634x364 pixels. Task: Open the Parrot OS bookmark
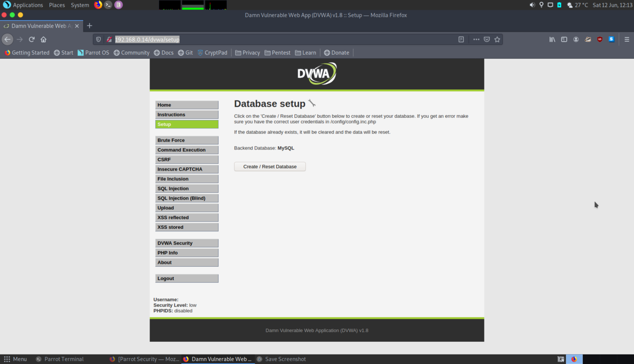94,53
